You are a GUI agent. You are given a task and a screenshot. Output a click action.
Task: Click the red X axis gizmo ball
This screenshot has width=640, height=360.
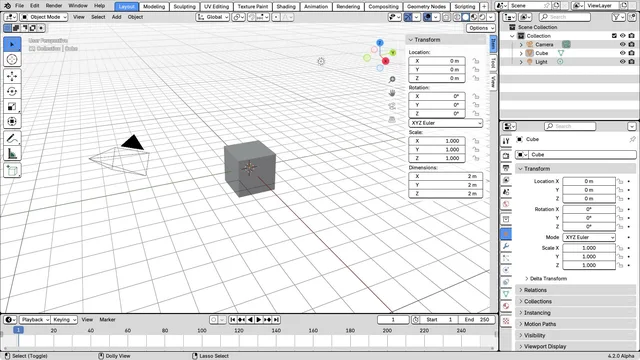[x=385, y=61]
